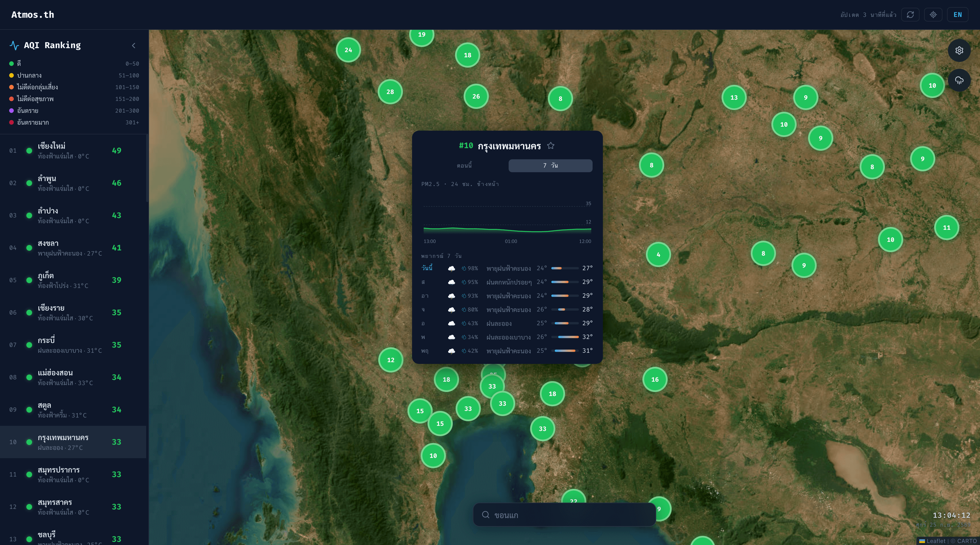980x545 pixels.
Task: Click map marker with value 12
Action: pos(390,360)
